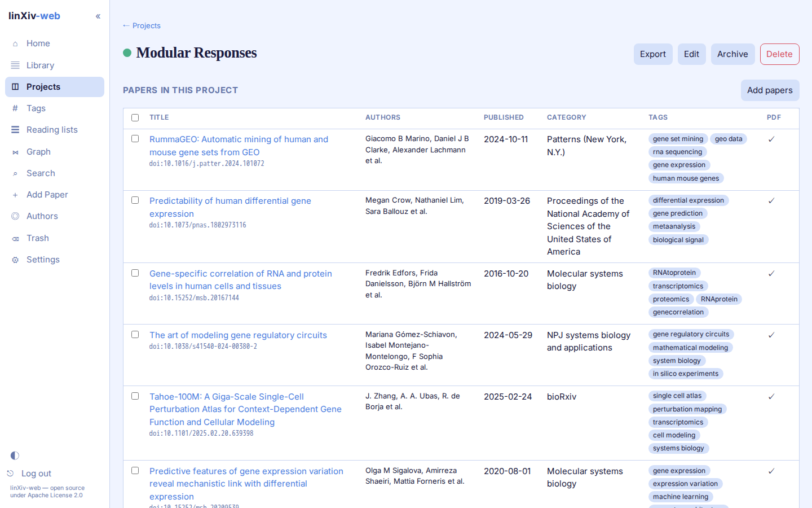Click the Trash icon in sidebar
This screenshot has height=508, width=812.
pyautogui.click(x=15, y=238)
